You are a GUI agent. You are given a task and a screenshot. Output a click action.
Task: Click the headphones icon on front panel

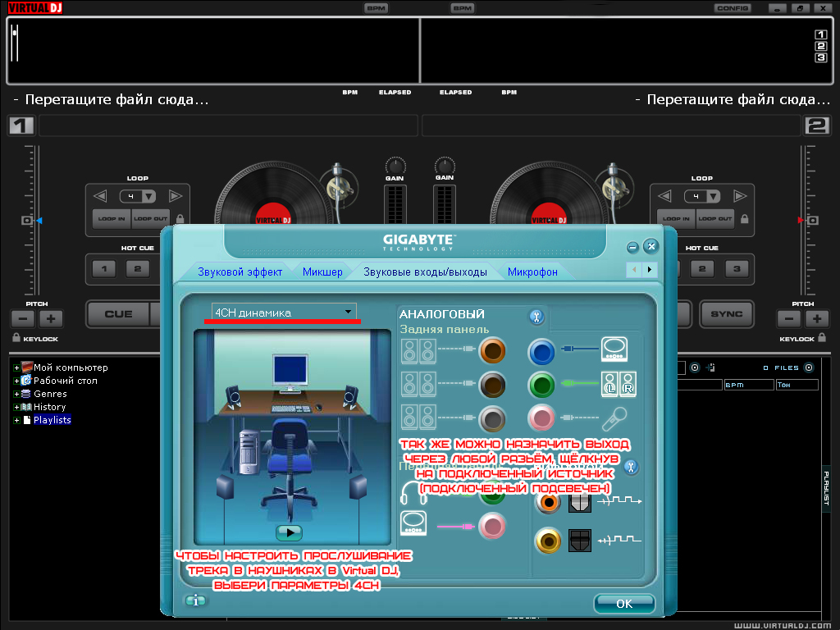(413, 493)
